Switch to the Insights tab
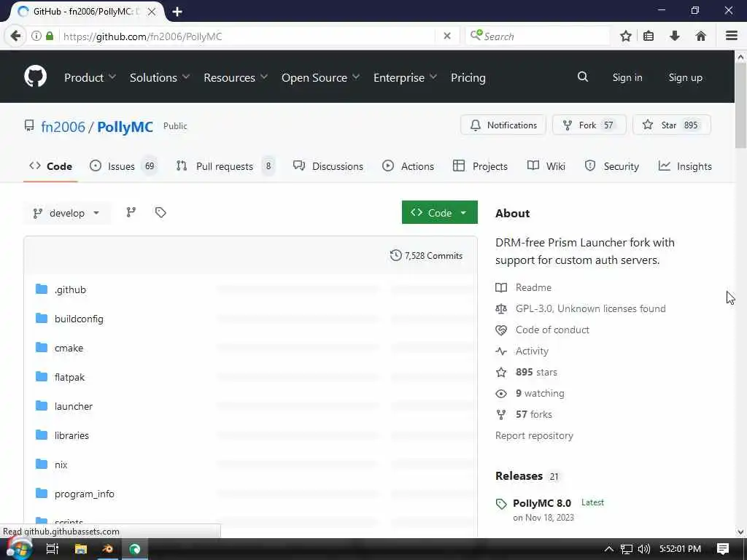This screenshot has width=747, height=560. pyautogui.click(x=685, y=166)
